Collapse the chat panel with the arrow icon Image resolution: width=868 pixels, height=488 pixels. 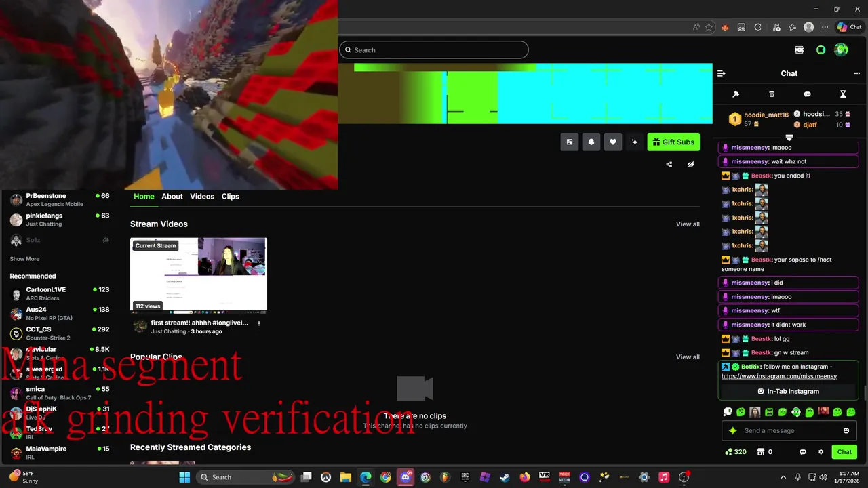(722, 73)
